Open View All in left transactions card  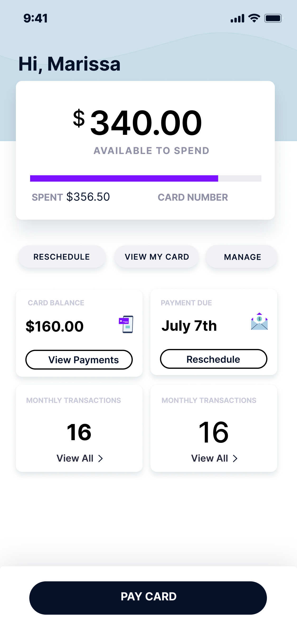[75, 458]
